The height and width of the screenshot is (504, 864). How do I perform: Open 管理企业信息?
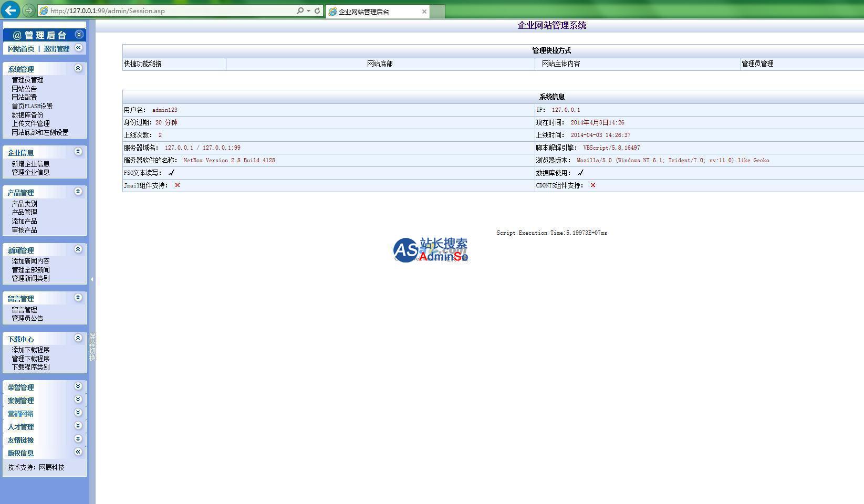(x=30, y=172)
